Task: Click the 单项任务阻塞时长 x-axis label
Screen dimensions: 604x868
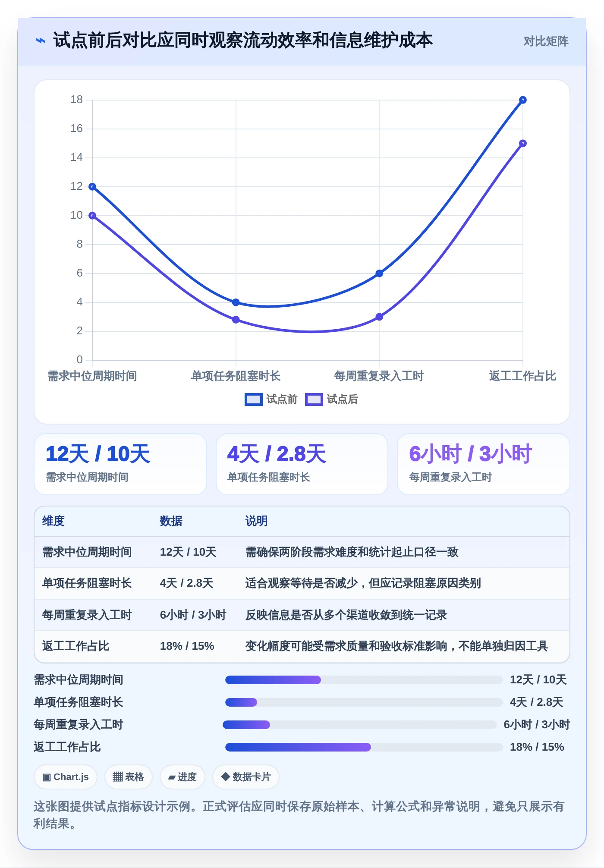Action: 236,376
